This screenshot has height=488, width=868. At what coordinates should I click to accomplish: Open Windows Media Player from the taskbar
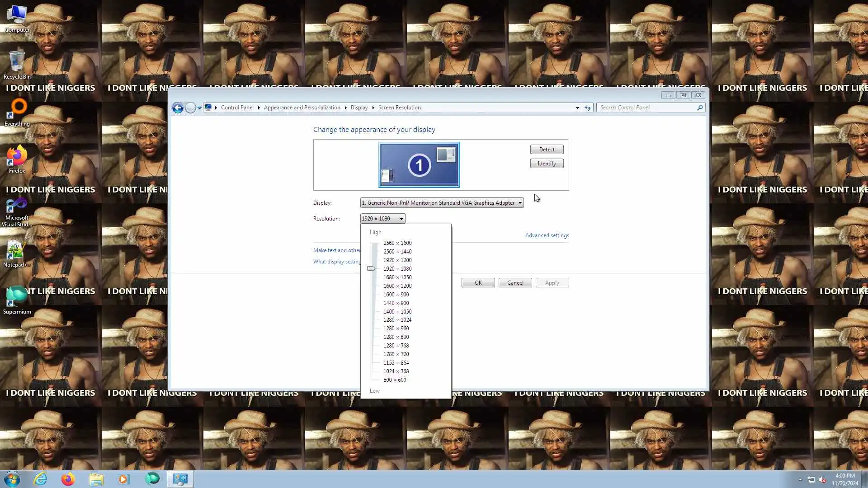click(123, 479)
